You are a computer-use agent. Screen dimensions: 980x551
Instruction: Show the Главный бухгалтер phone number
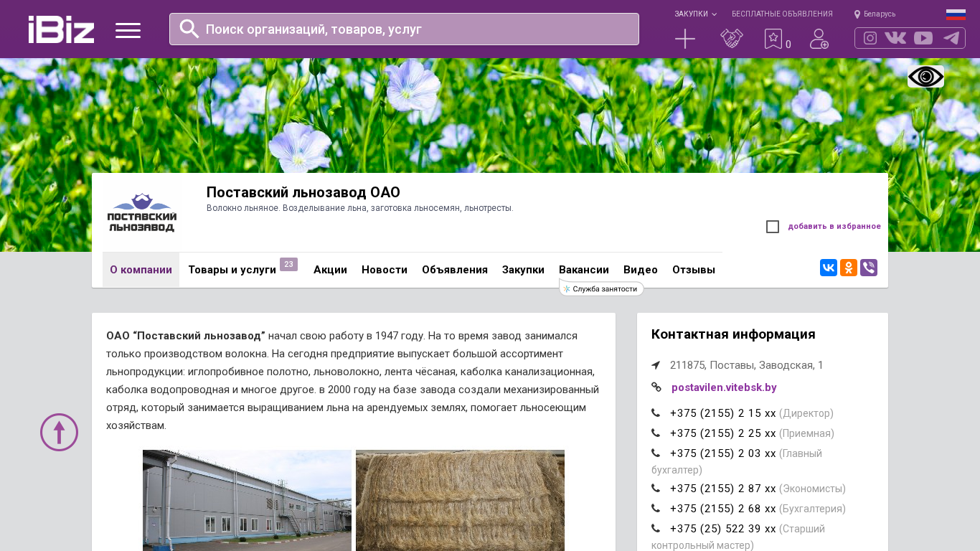723,453
